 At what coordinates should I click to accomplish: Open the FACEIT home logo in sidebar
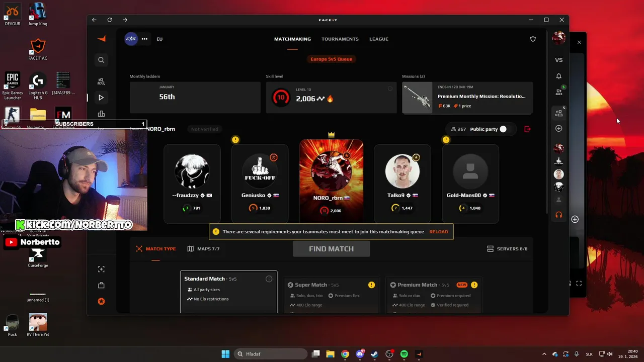(101, 39)
